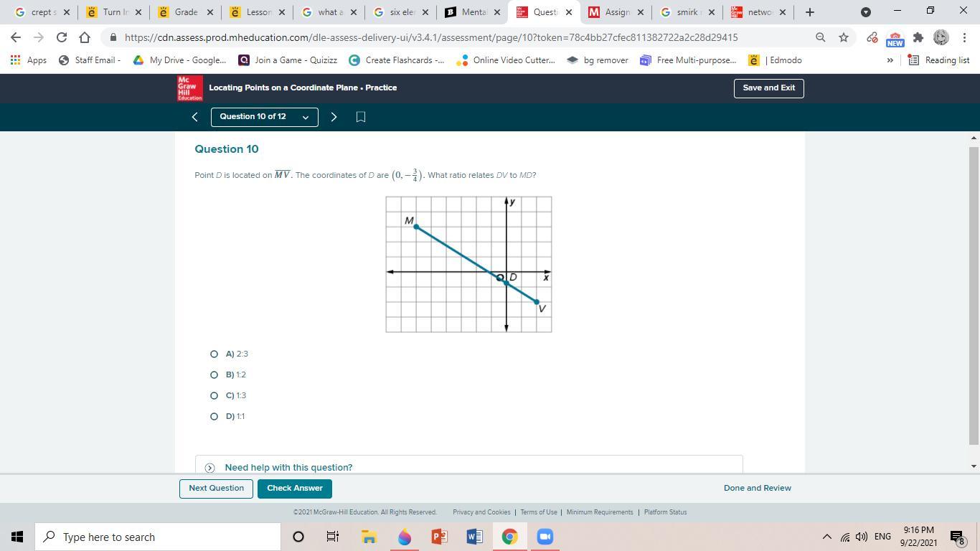This screenshot has height=551, width=980.
Task: Open the Edmodo bookmark
Action: click(776, 60)
